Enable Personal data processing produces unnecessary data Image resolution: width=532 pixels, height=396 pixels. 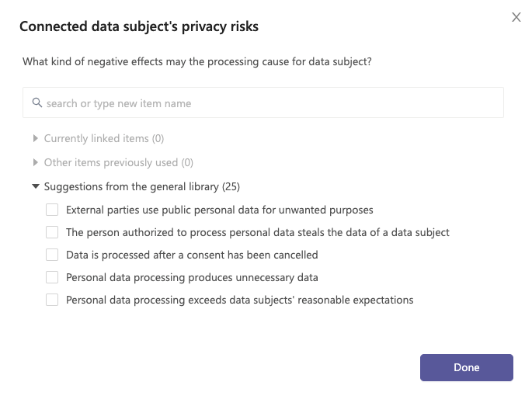[x=52, y=277]
